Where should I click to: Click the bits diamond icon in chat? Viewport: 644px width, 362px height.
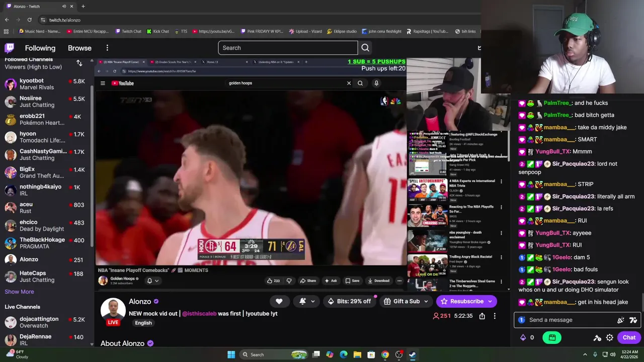523,337
